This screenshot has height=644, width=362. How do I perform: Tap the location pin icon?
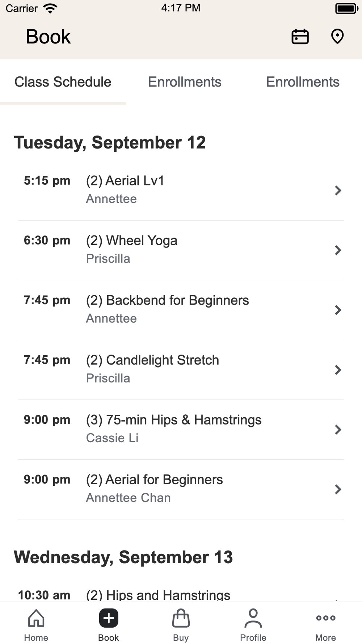337,37
